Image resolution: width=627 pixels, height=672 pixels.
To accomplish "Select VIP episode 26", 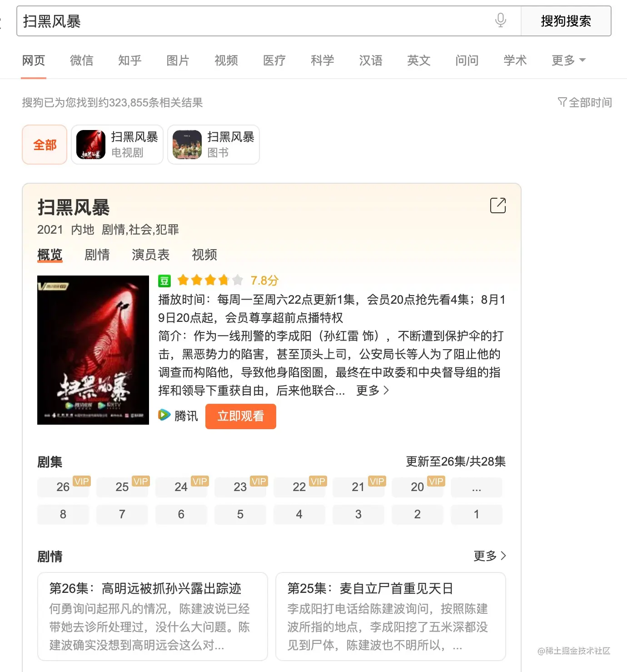I will (x=63, y=487).
